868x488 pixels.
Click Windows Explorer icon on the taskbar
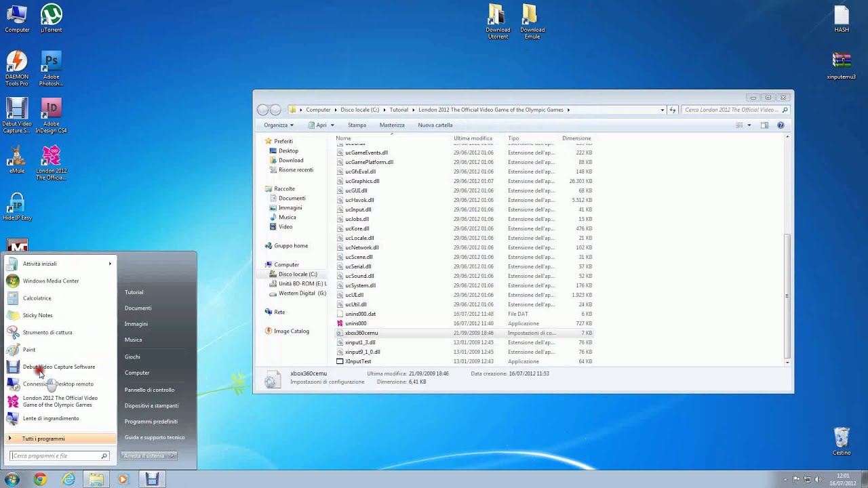coord(96,479)
